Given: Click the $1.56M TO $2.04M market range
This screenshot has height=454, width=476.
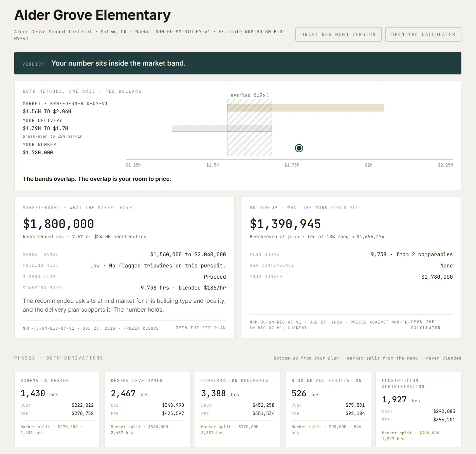Looking at the screenshot, I should coord(47,111).
